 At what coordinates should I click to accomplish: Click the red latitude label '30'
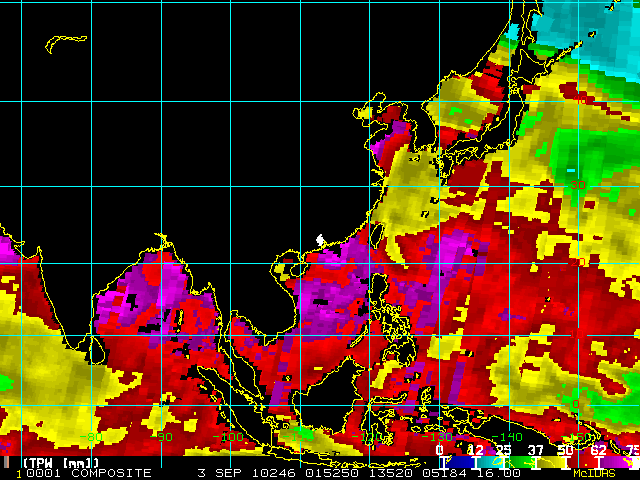click(x=578, y=185)
